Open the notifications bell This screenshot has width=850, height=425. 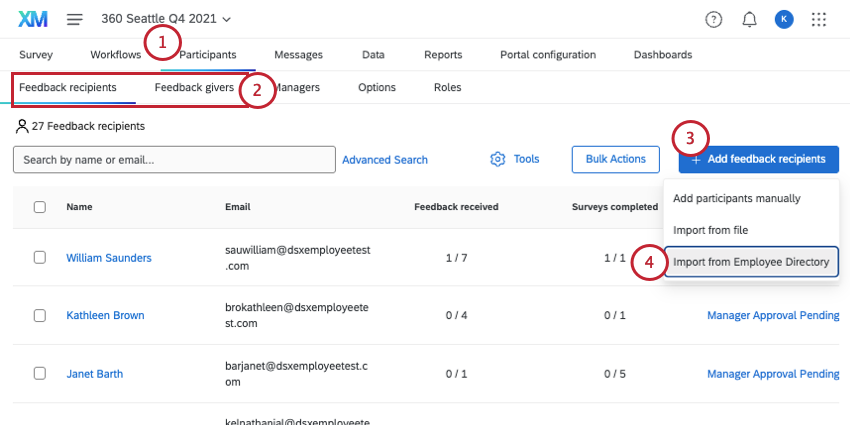749,20
